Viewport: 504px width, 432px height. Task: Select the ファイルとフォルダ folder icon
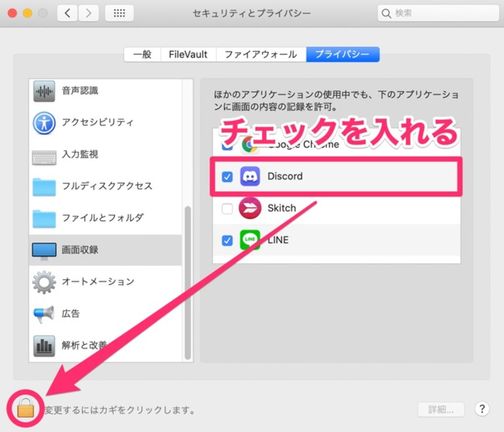(x=44, y=219)
